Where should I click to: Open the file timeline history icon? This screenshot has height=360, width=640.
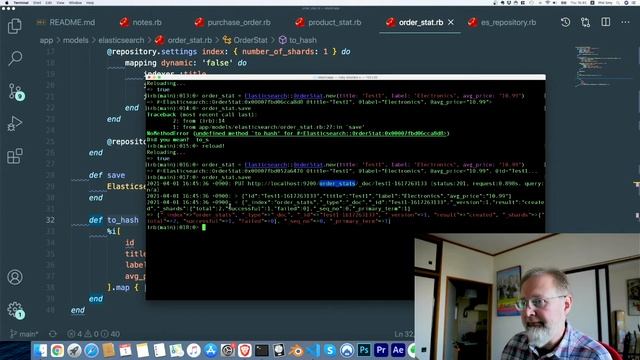[x=565, y=22]
